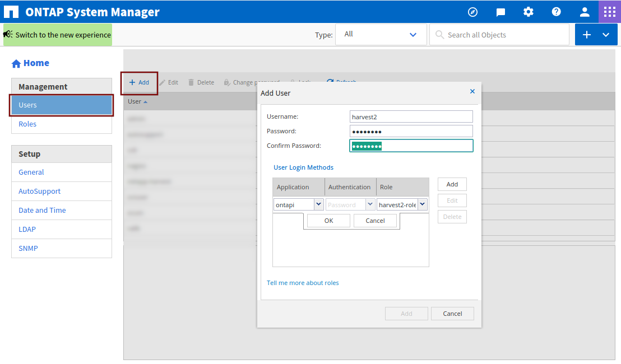Expand the harvest2-role Role dropdown
Image resolution: width=621 pixels, height=364 pixels.
click(x=422, y=204)
